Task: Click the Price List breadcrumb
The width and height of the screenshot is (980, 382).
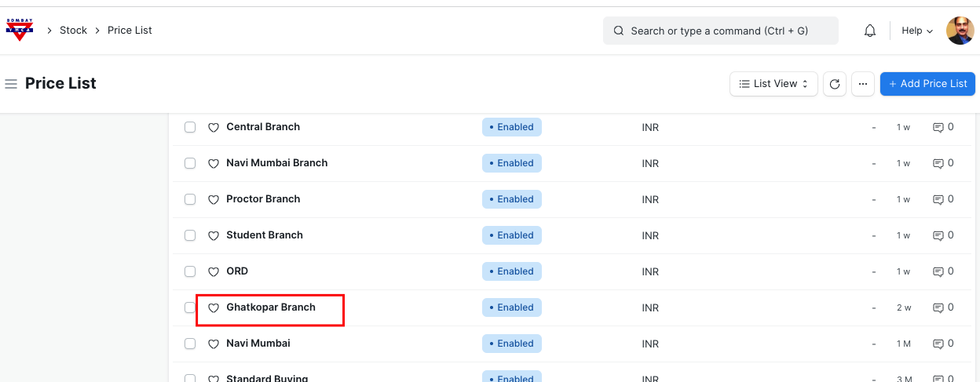Action: (x=130, y=31)
